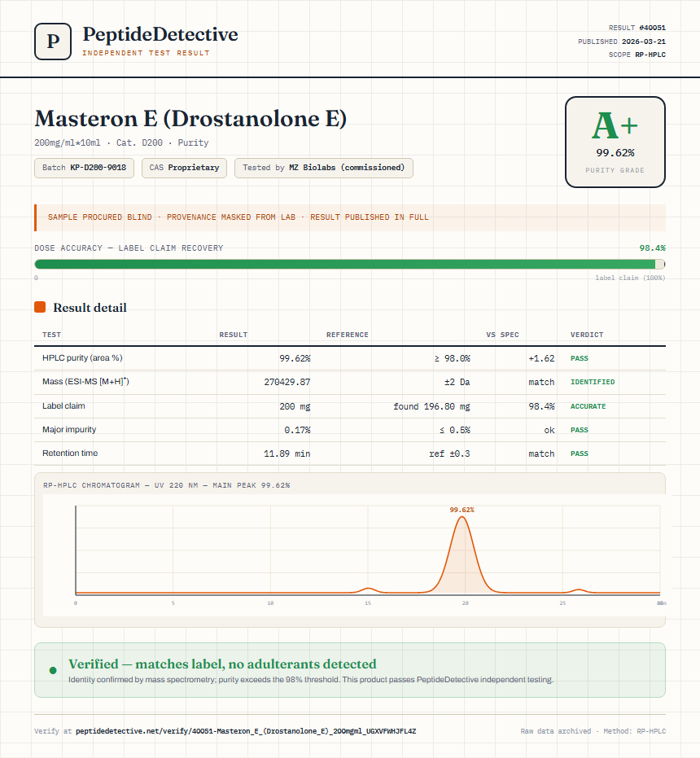This screenshot has height=758, width=700.
Task: Click the Tested by MZ Biolabs tag
Action: [323, 168]
